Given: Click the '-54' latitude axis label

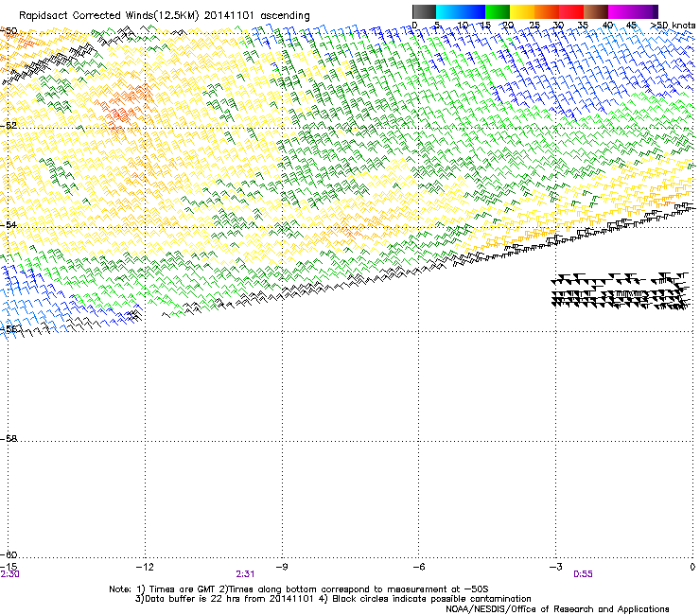Looking at the screenshot, I should click(9, 224).
